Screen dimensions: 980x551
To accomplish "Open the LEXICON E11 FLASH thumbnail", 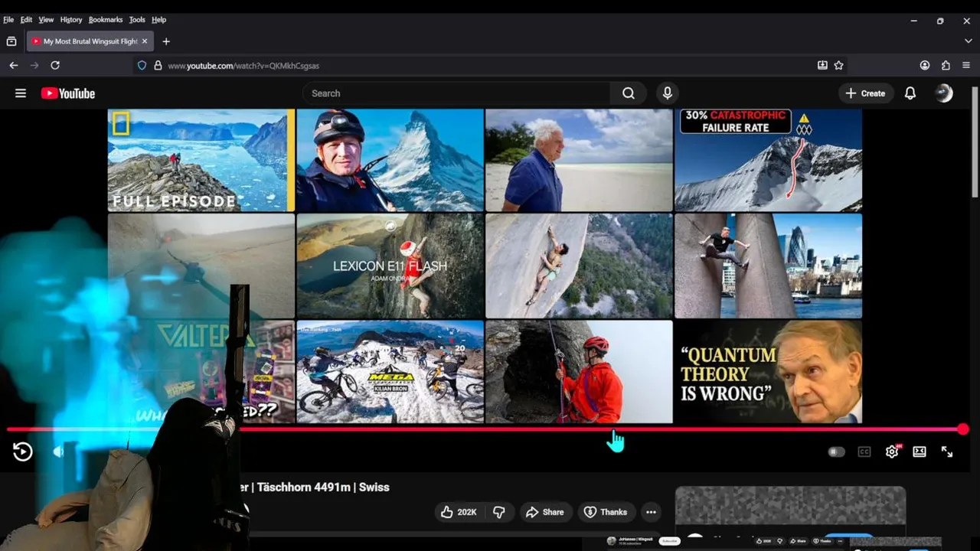I will point(390,266).
